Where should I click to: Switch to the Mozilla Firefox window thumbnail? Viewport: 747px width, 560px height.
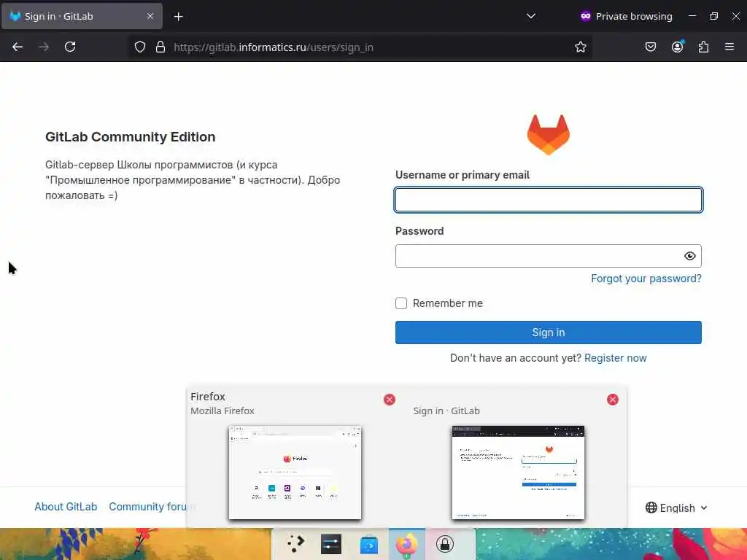[295, 472]
